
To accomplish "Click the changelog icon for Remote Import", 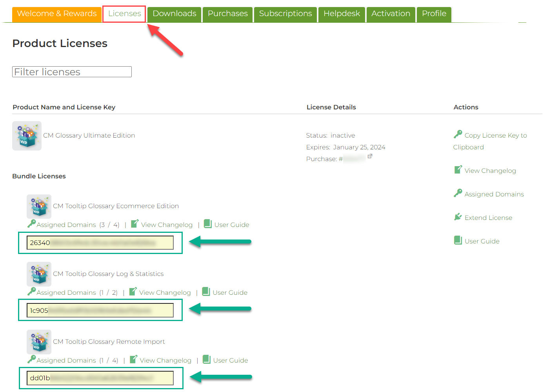I will point(133,359).
